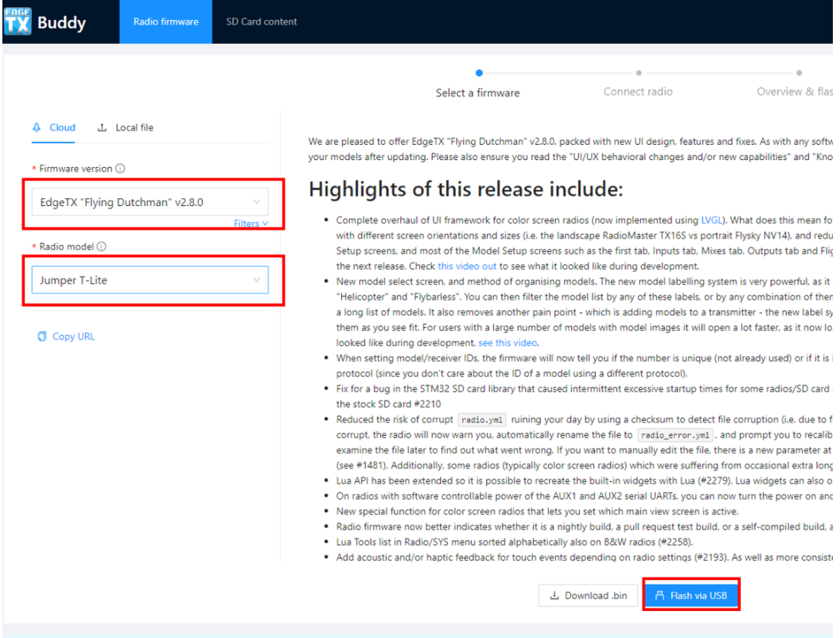Open the 'this video out' link
This screenshot has width=840, height=638.
point(467,266)
